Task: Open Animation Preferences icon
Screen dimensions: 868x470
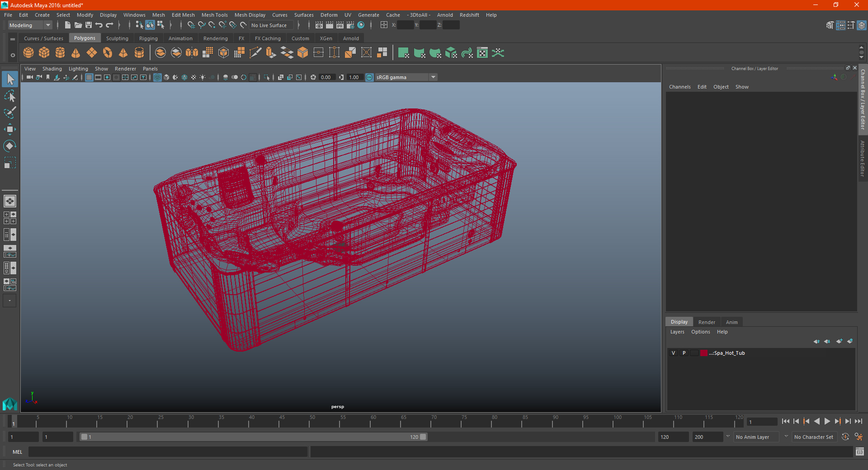Action: pyautogui.click(x=859, y=437)
